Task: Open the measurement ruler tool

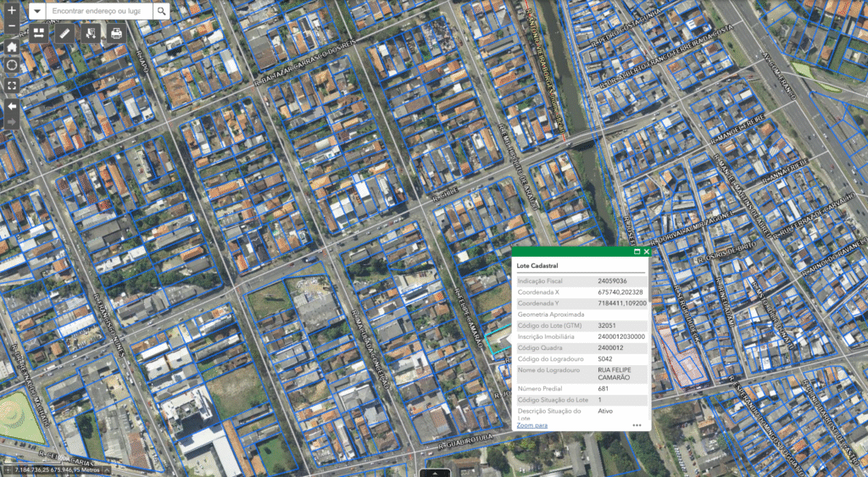Action: click(64, 33)
